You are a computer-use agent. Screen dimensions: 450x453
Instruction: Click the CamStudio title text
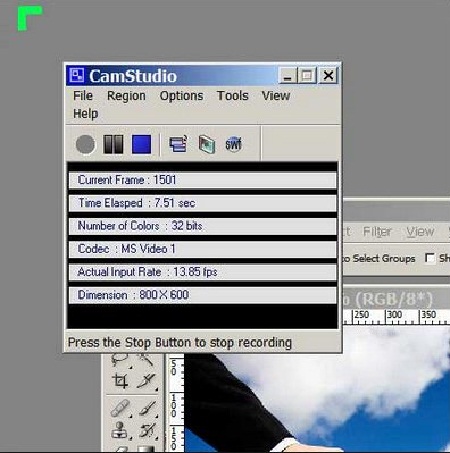(x=133, y=76)
